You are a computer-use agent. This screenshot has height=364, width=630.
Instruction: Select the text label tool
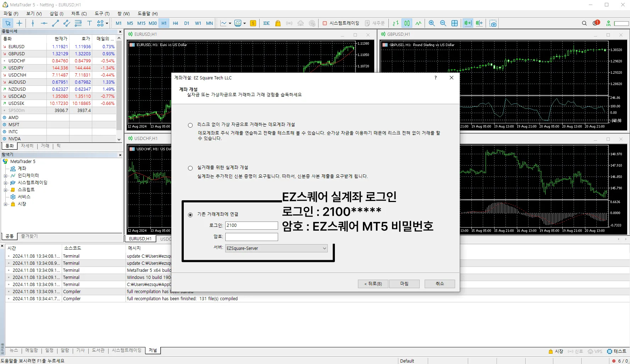[x=89, y=23]
